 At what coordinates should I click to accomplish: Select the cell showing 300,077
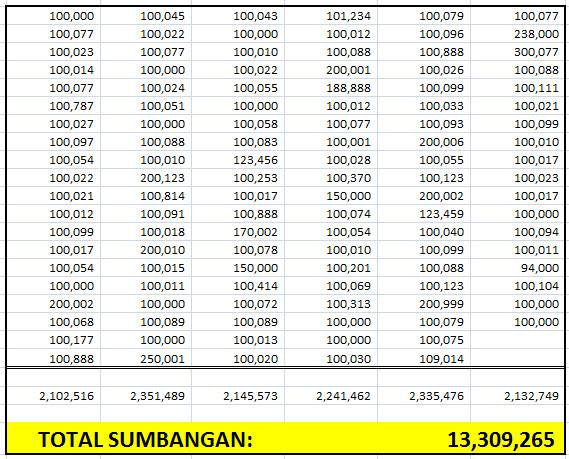(x=517, y=52)
